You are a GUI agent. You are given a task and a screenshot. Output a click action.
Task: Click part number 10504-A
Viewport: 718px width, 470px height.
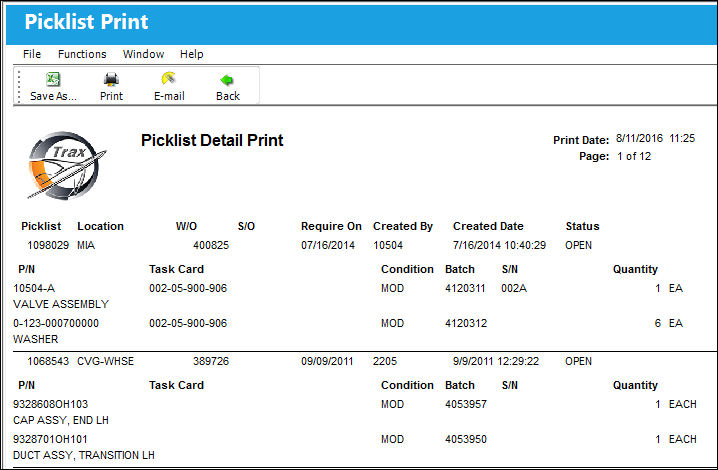pyautogui.click(x=34, y=288)
